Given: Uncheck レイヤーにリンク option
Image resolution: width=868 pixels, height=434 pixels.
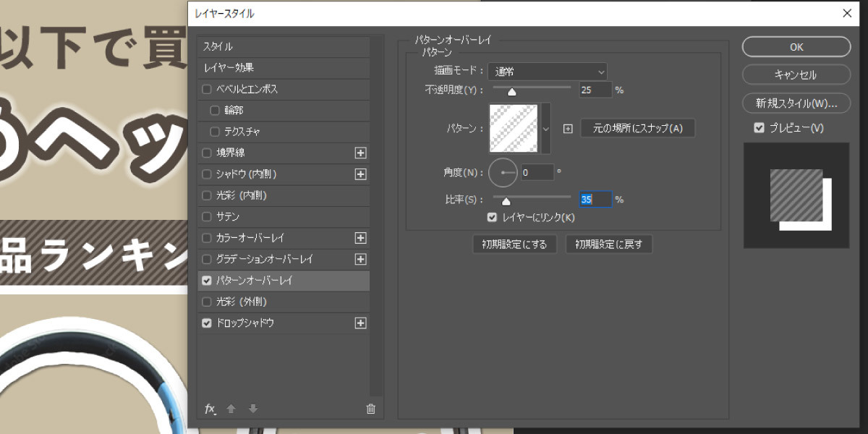Looking at the screenshot, I should coord(493,217).
